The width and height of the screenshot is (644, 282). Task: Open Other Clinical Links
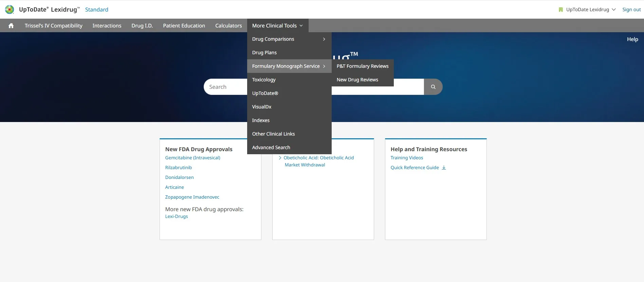pos(289,134)
